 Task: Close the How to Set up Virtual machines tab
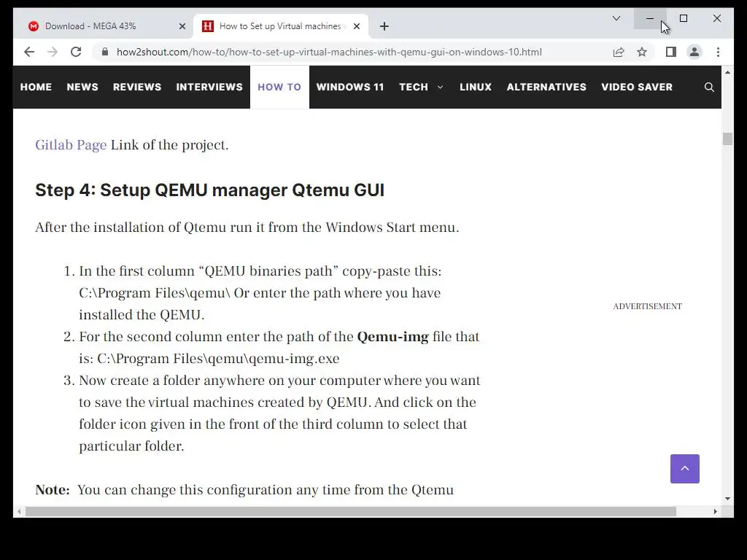point(356,26)
